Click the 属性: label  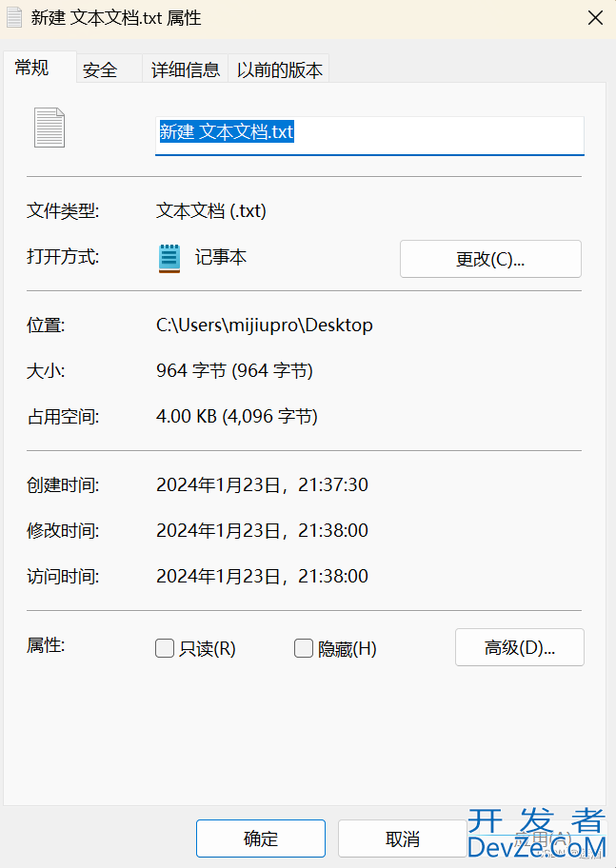pyautogui.click(x=46, y=645)
